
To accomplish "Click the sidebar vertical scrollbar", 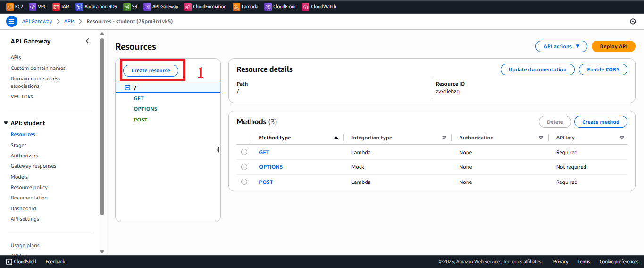I will (x=102, y=127).
